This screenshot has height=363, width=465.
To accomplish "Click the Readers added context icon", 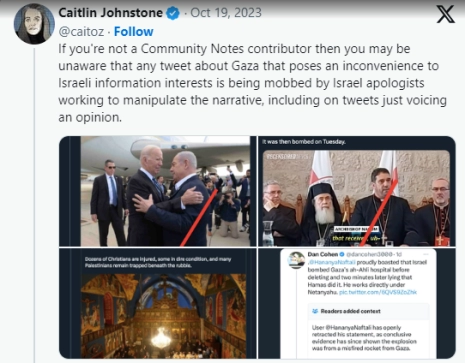I will (315, 311).
